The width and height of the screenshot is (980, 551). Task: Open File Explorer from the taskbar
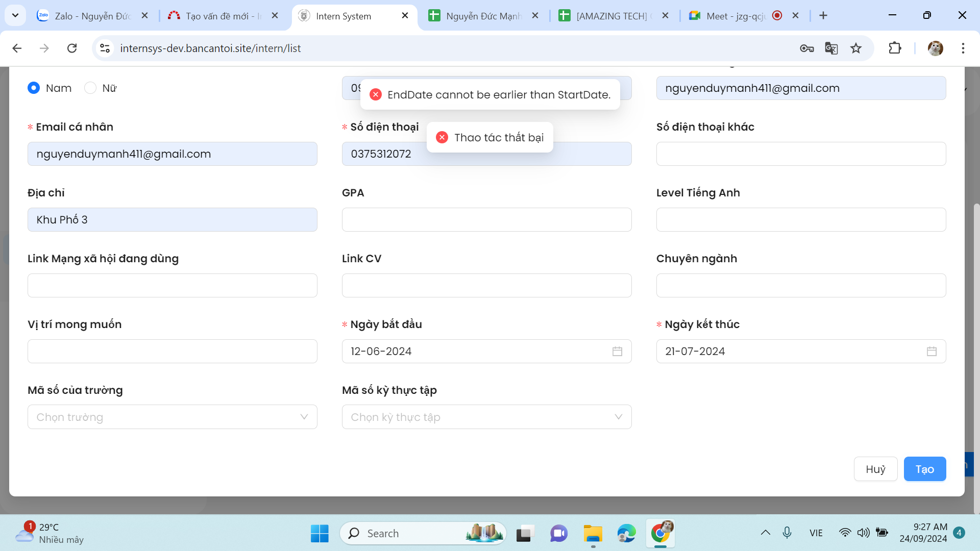(593, 534)
